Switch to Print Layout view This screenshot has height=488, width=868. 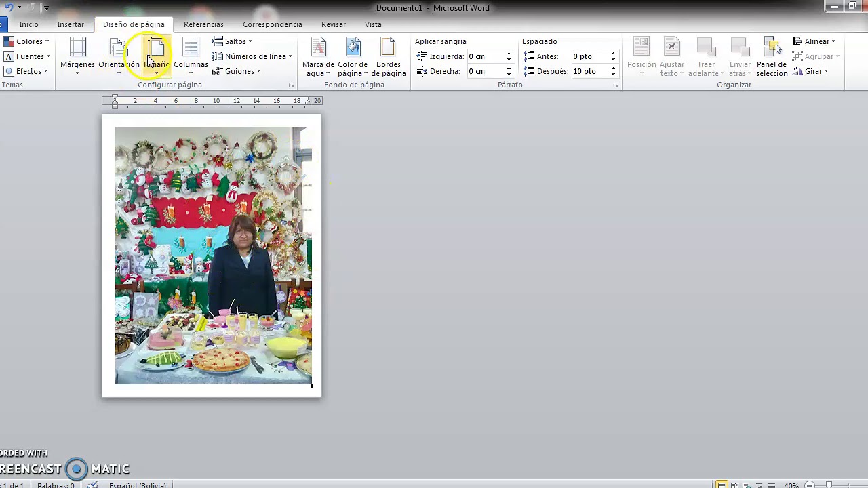(x=722, y=485)
